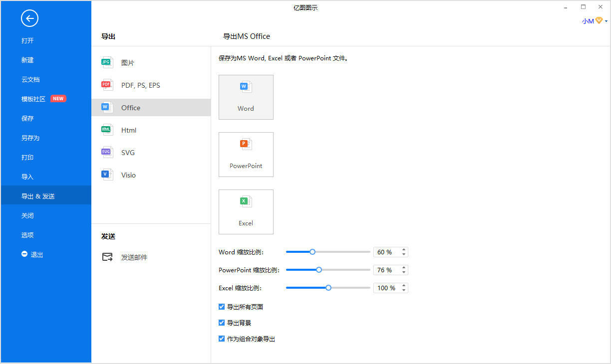Click the Visio file format icon
Screen dimensions: 611x364
click(x=107, y=175)
